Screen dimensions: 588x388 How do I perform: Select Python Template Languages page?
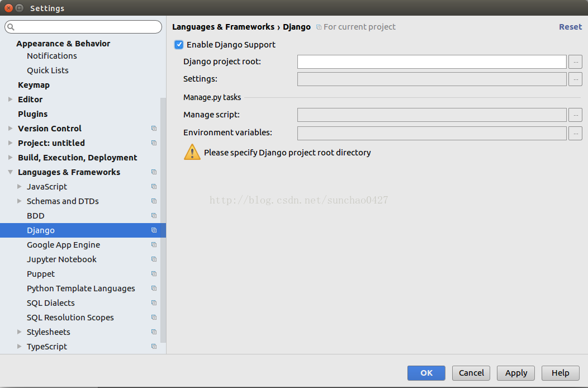pyautogui.click(x=80, y=288)
